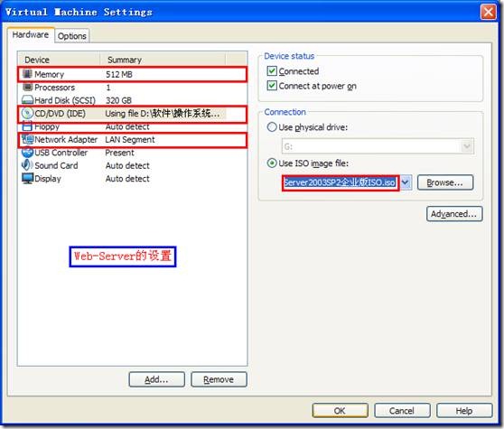Click the Summary column header
This screenshot has width=504, height=429.
coord(163,60)
